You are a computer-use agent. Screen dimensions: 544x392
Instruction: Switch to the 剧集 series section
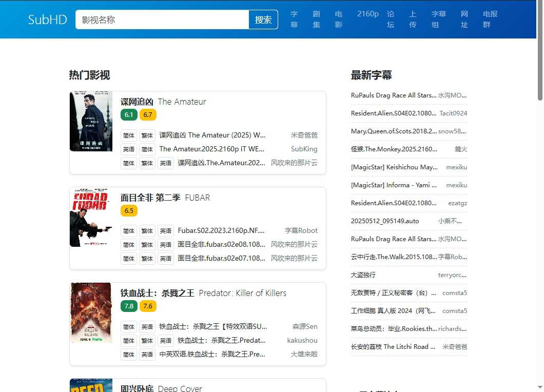317,19
